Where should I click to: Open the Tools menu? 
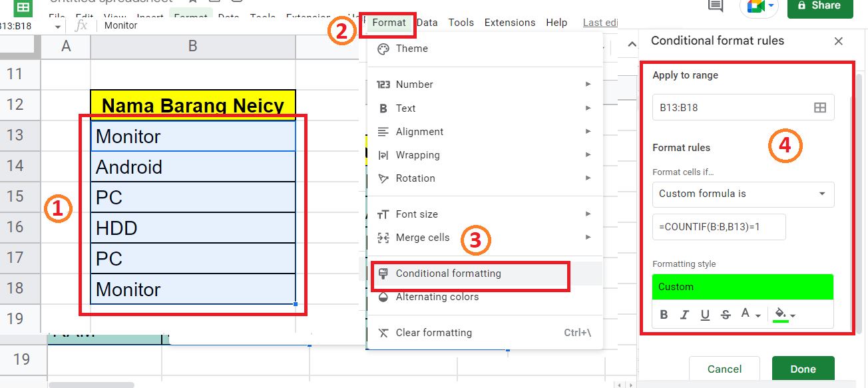(x=461, y=23)
